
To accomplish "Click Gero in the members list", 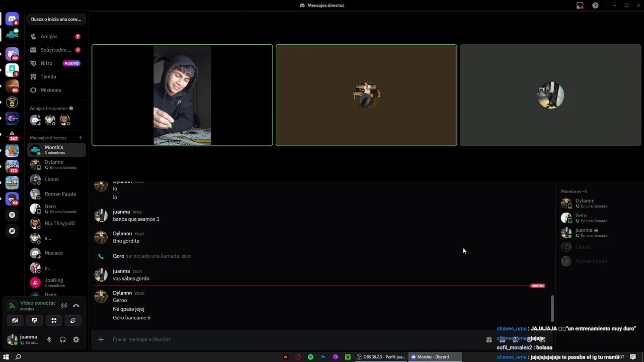I will tap(599, 218).
